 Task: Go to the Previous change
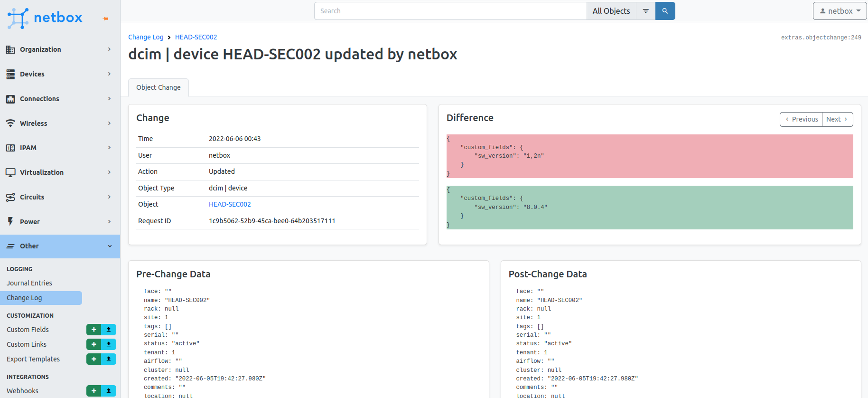(801, 119)
